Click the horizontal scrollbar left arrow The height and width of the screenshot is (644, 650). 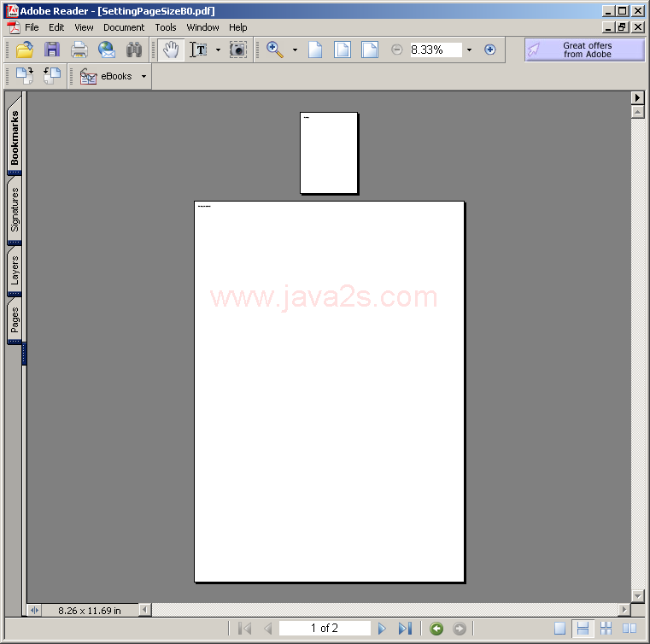(144, 610)
